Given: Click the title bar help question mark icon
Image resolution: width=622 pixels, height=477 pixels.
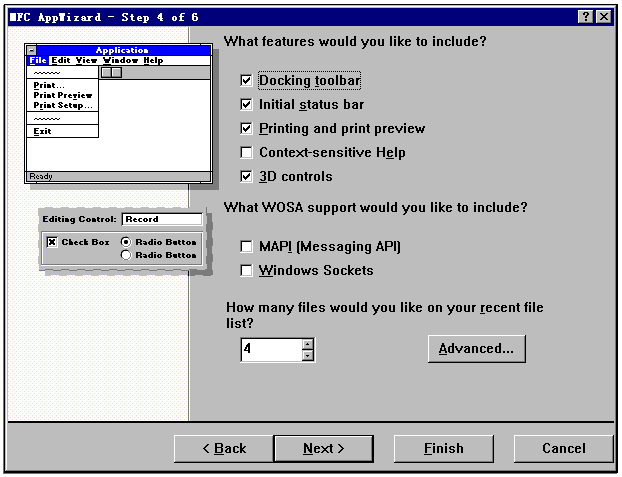Looking at the screenshot, I should [586, 17].
